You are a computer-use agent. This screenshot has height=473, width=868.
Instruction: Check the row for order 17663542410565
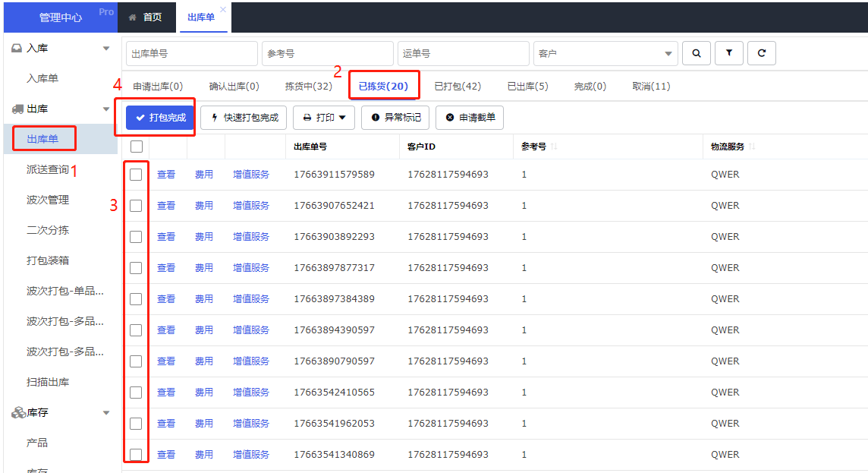pyautogui.click(x=136, y=392)
